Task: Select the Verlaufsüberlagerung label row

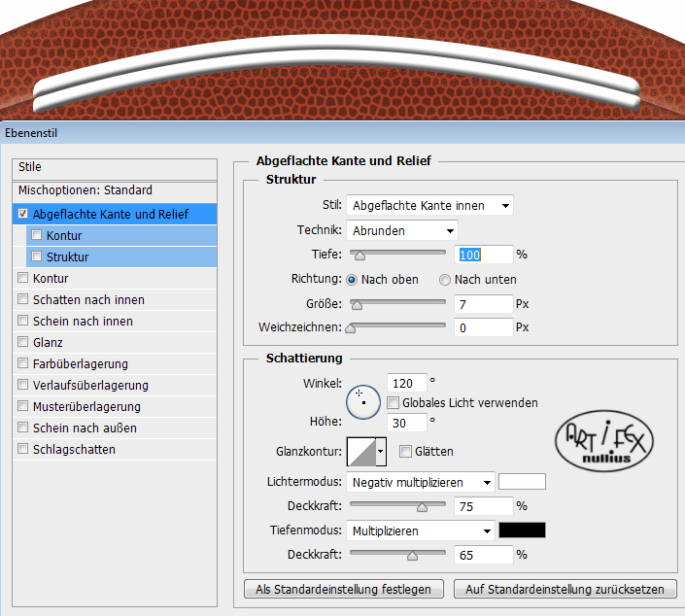Action: point(115,385)
